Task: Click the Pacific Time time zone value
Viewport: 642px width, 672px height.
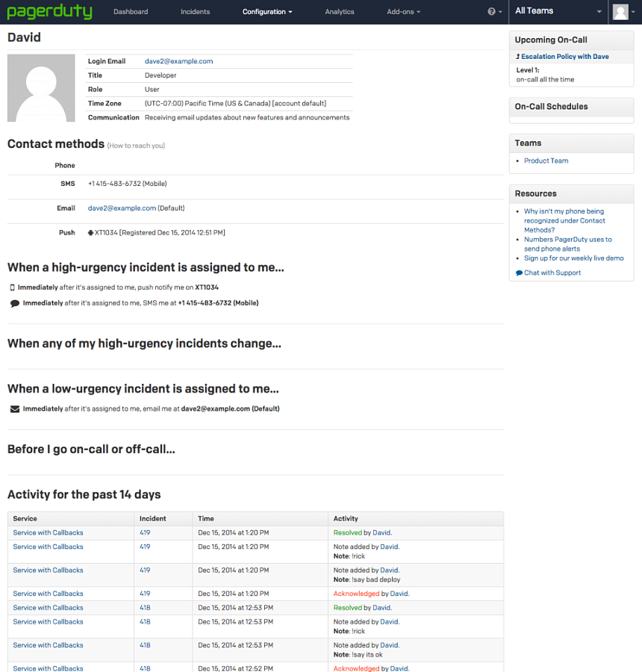Action: pos(235,104)
